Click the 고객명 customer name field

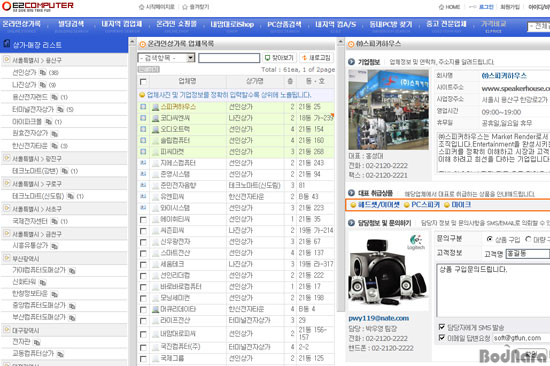pyautogui.click(x=528, y=253)
